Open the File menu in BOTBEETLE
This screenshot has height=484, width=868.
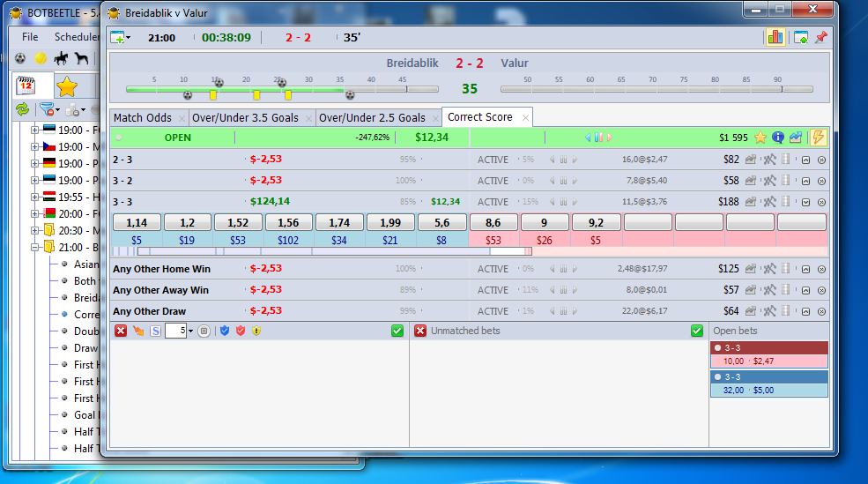pyautogui.click(x=30, y=36)
